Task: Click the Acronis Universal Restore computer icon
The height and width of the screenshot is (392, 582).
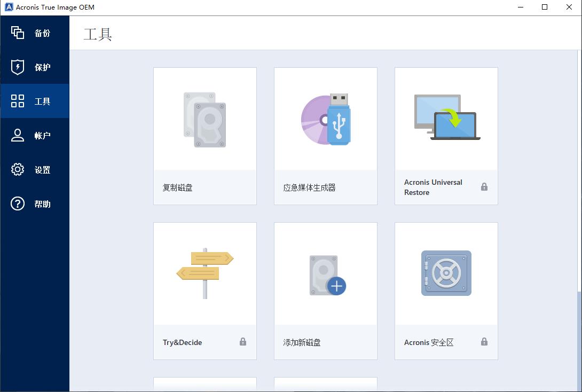Action: coord(446,118)
